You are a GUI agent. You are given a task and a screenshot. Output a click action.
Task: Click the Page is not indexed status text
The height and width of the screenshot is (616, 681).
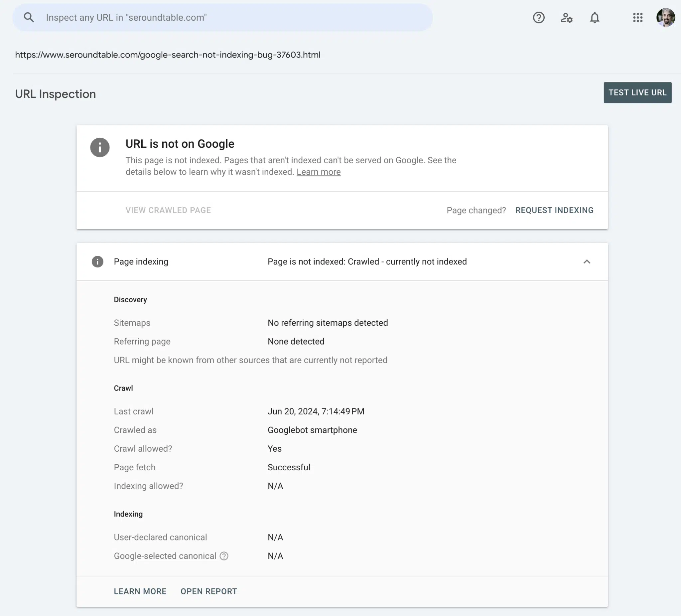coord(367,261)
